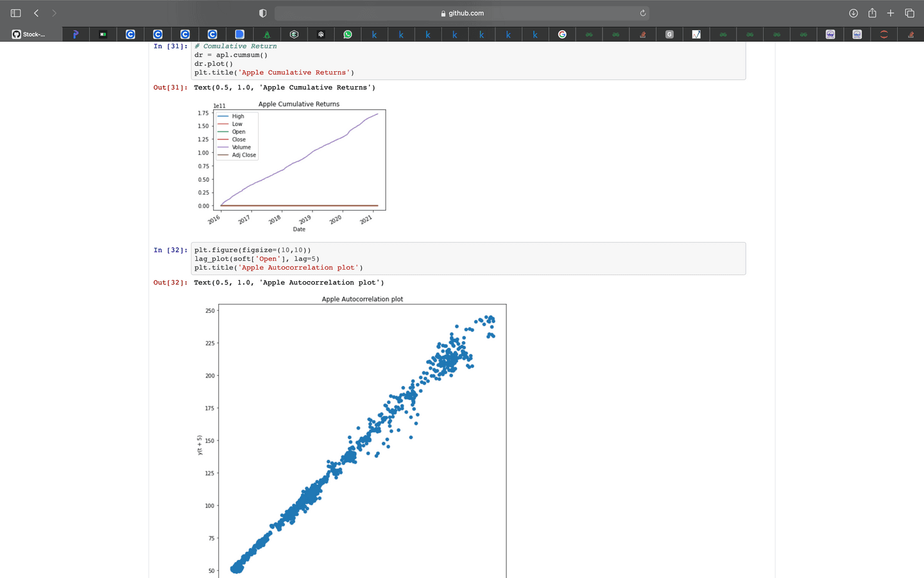Open the red circle icon tab
This screenshot has width=924, height=578.
point(884,34)
